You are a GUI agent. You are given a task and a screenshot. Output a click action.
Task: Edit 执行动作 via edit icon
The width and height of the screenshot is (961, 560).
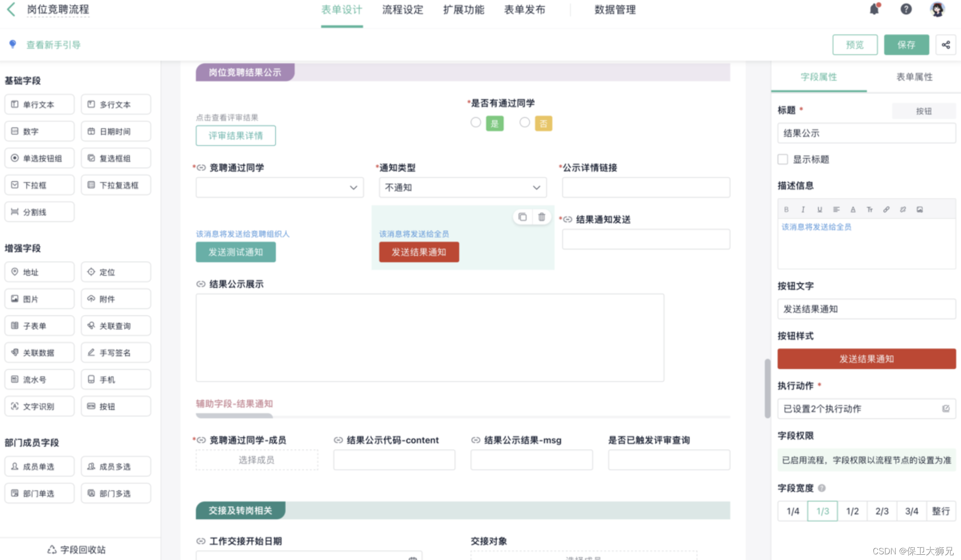click(x=945, y=409)
